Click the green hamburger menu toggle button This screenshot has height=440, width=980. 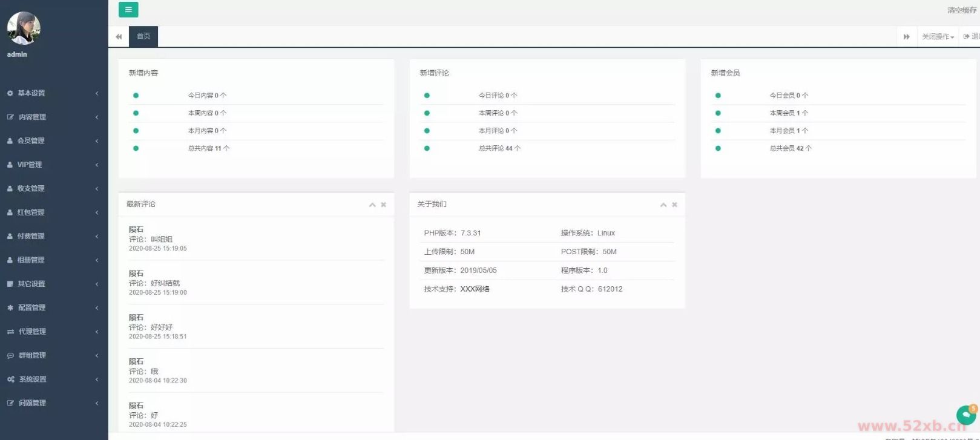tap(128, 10)
